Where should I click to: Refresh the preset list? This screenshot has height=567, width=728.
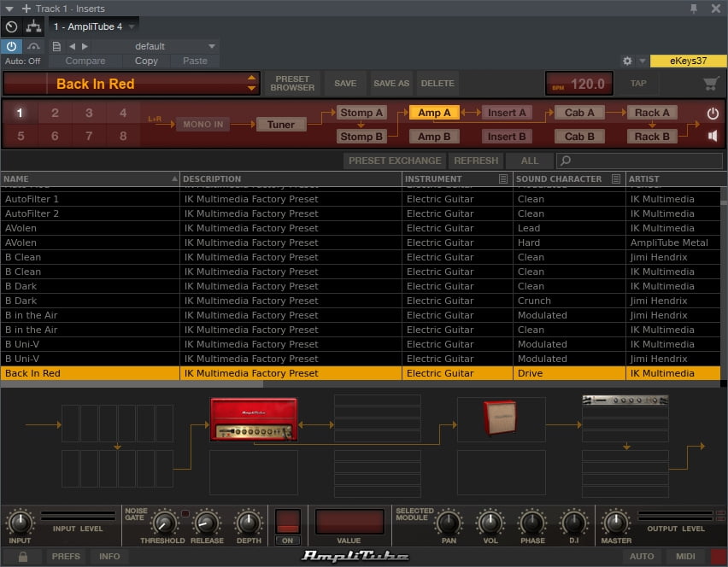[x=476, y=161]
